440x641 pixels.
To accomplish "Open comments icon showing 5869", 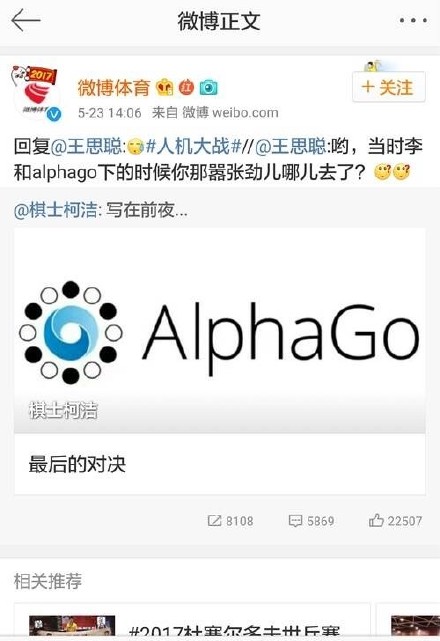I will pos(311,521).
